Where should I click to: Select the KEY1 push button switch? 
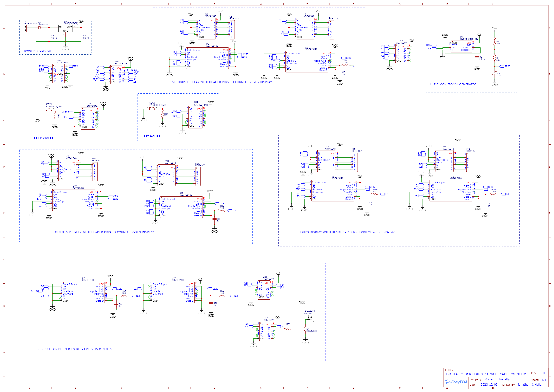(x=49, y=110)
